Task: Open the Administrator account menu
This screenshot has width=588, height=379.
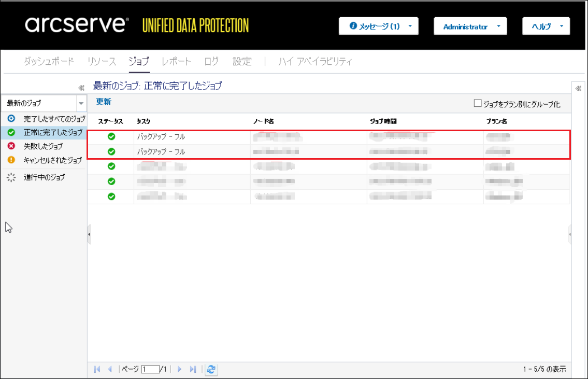Action: [x=470, y=26]
